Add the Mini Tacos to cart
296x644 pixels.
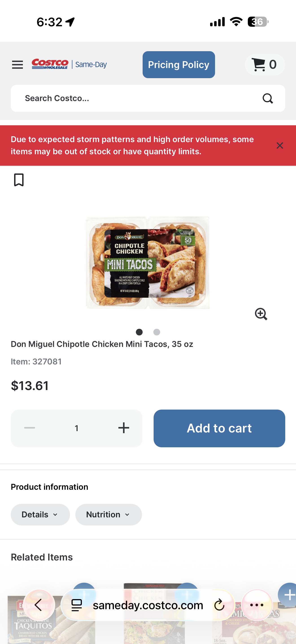(x=219, y=428)
